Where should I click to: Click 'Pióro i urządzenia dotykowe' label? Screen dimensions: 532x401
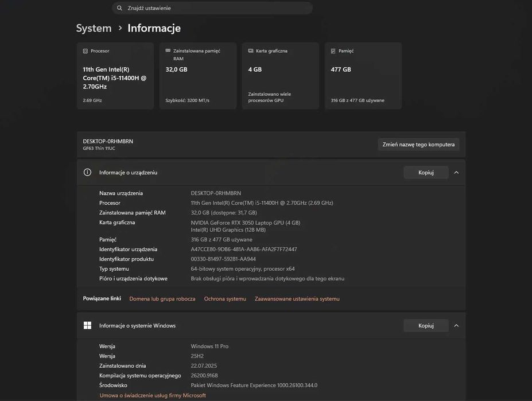coord(133,279)
